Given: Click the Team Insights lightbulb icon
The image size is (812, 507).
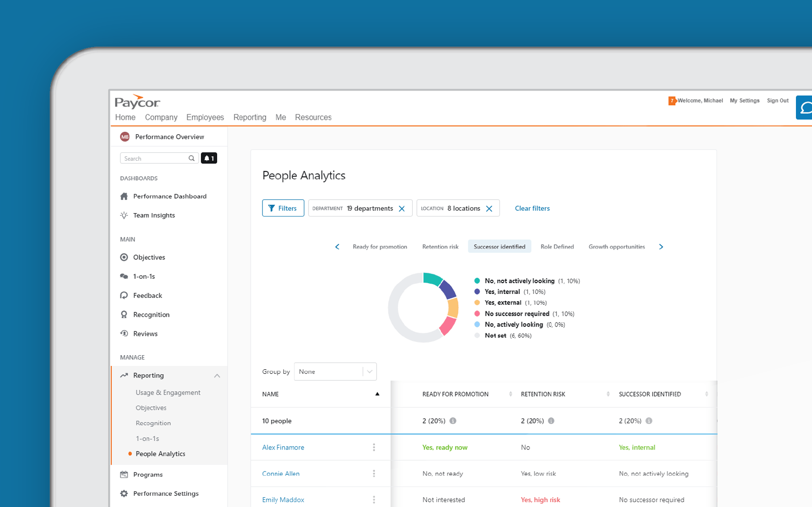Looking at the screenshot, I should 124,215.
